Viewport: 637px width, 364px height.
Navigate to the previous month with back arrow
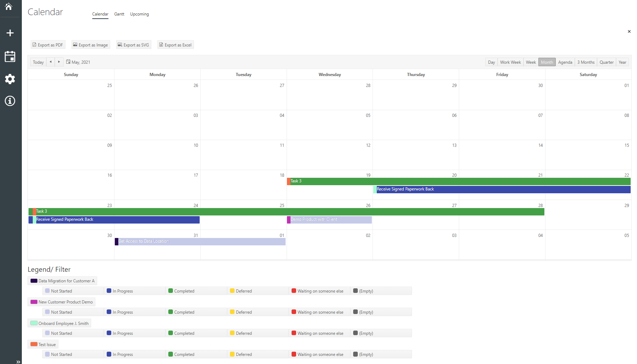(x=50, y=62)
